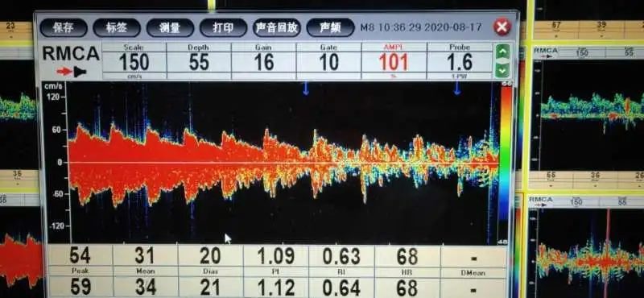Open the 标签 label function
This screenshot has width=644, height=298.
coord(117,27)
